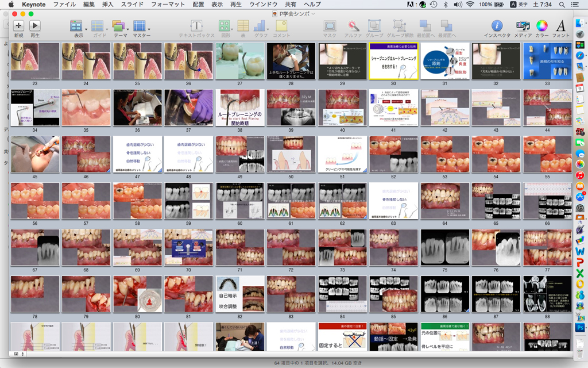This screenshot has height=368, width=588.
Task: Open Safari from the Dock
Action: [x=580, y=55]
